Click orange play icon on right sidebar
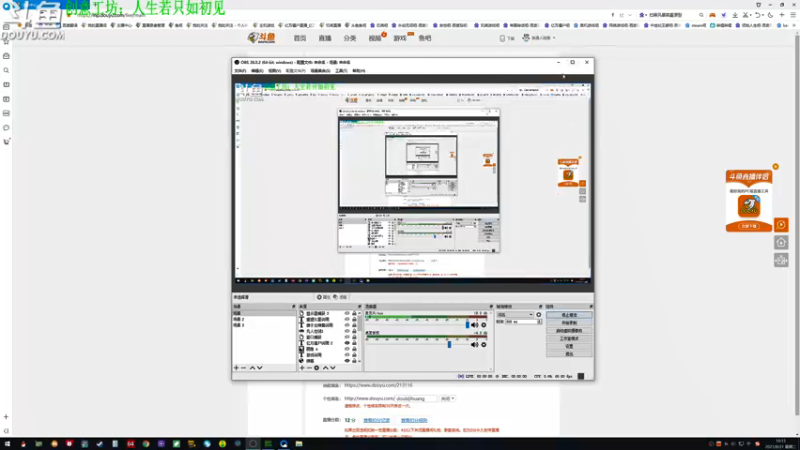The image size is (800, 450). 781,225
